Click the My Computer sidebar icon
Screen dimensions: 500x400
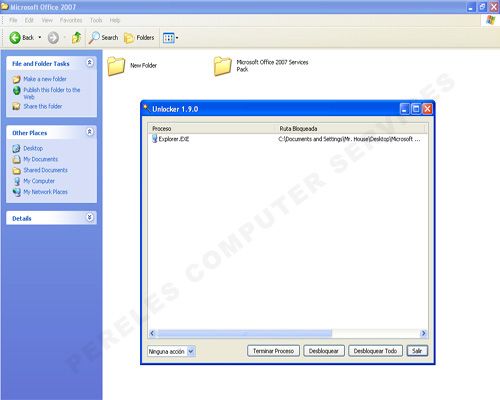click(16, 181)
